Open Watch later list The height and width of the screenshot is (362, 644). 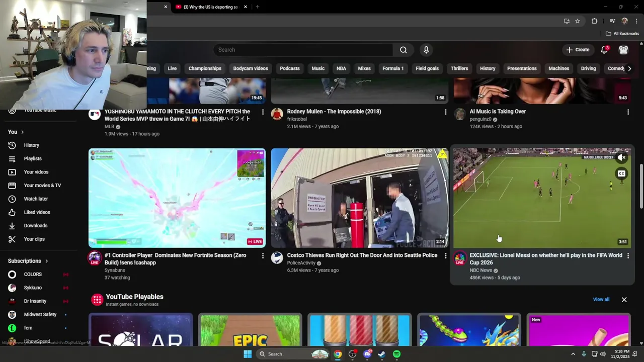click(39, 199)
